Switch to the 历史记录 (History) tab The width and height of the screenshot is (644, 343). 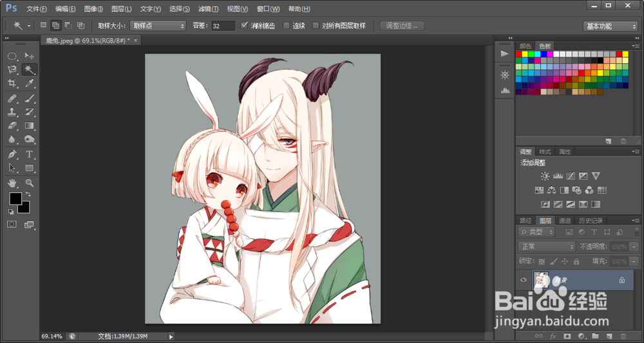590,220
